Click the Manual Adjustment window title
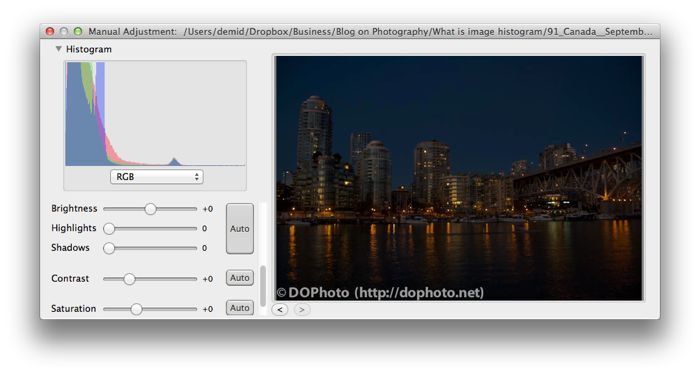This screenshot has width=700, height=375. (371, 32)
